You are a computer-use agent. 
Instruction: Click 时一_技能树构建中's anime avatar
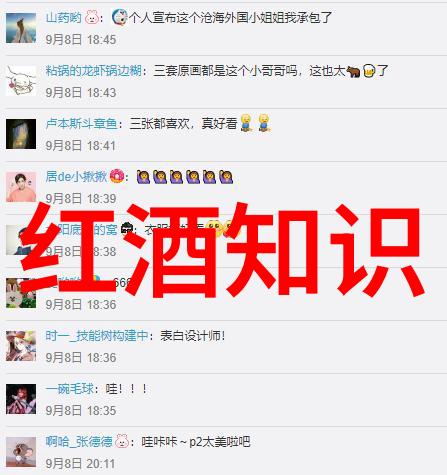click(21, 346)
